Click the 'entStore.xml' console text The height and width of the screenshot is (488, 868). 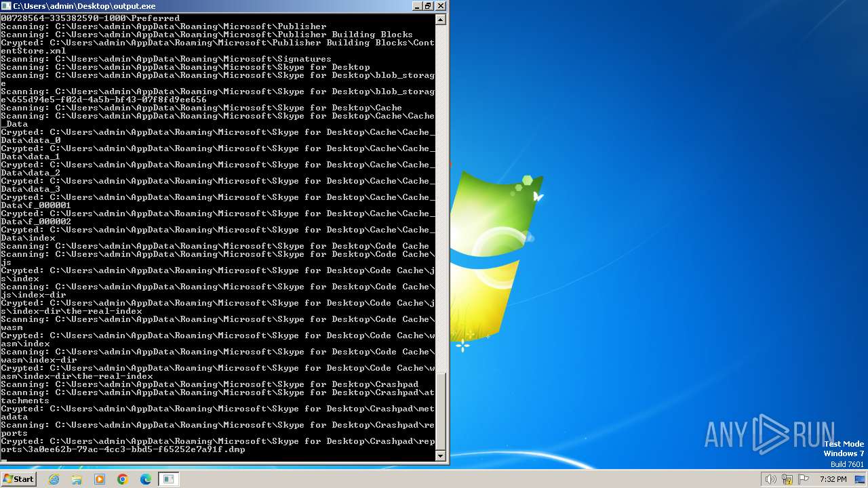point(33,51)
